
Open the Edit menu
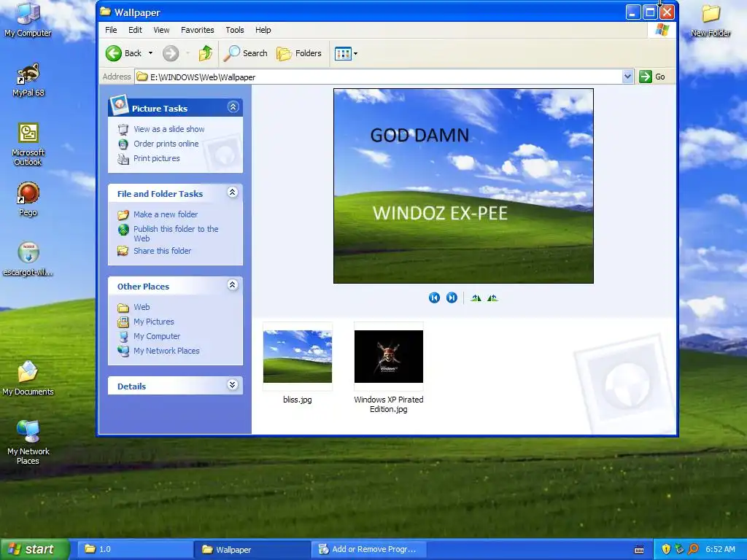click(135, 30)
